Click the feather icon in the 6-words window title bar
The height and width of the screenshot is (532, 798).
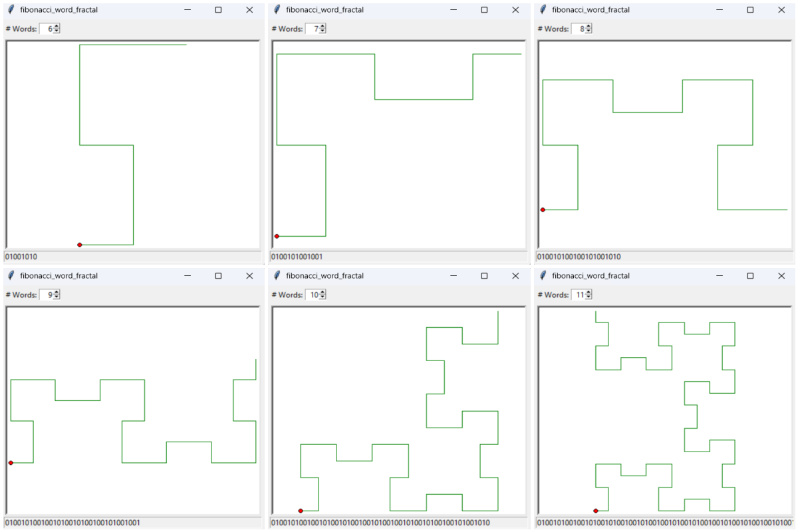coord(11,10)
